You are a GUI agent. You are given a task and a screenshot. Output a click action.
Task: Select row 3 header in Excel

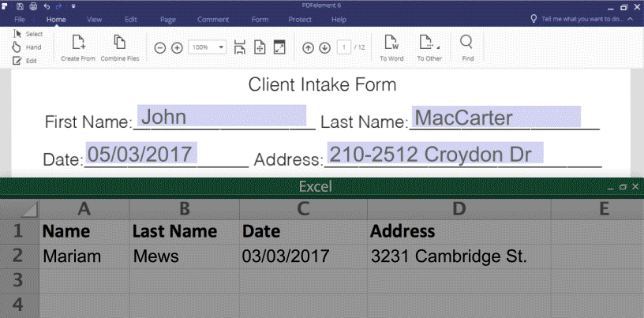coord(19,281)
